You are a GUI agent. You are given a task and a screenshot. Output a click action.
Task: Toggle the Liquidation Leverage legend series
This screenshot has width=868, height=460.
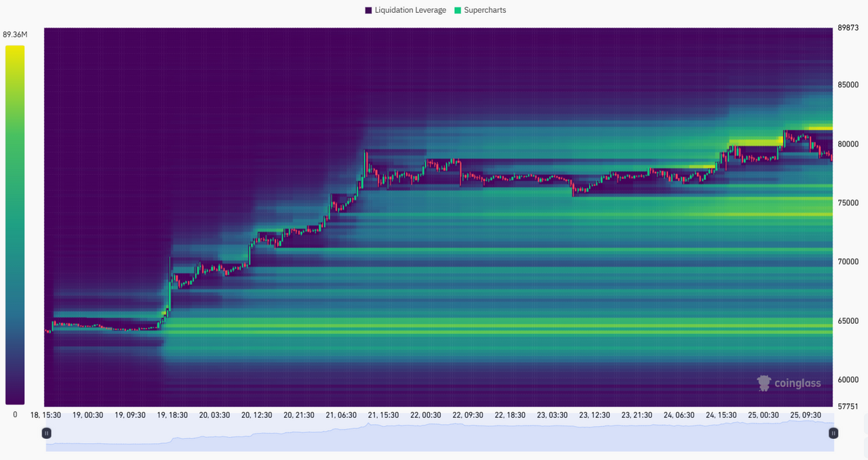tap(406, 10)
